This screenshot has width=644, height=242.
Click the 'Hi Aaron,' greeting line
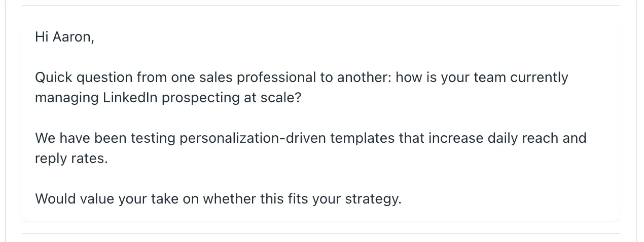(64, 37)
